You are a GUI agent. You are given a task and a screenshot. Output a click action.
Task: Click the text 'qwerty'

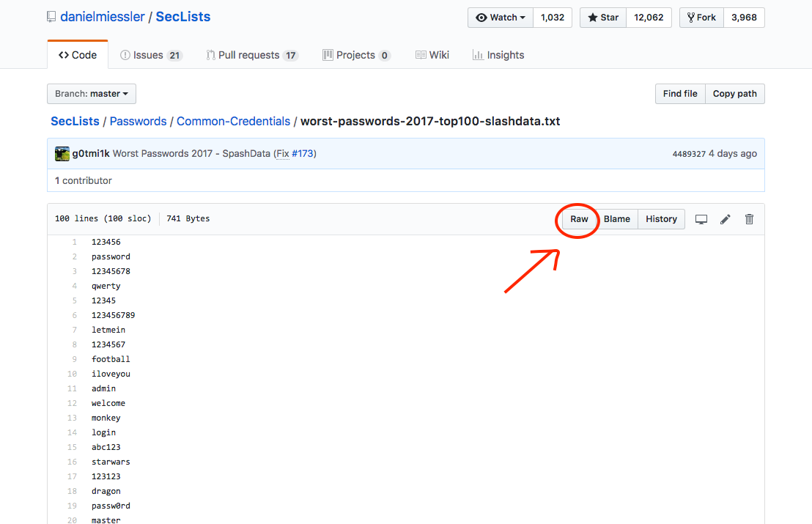[x=106, y=286]
